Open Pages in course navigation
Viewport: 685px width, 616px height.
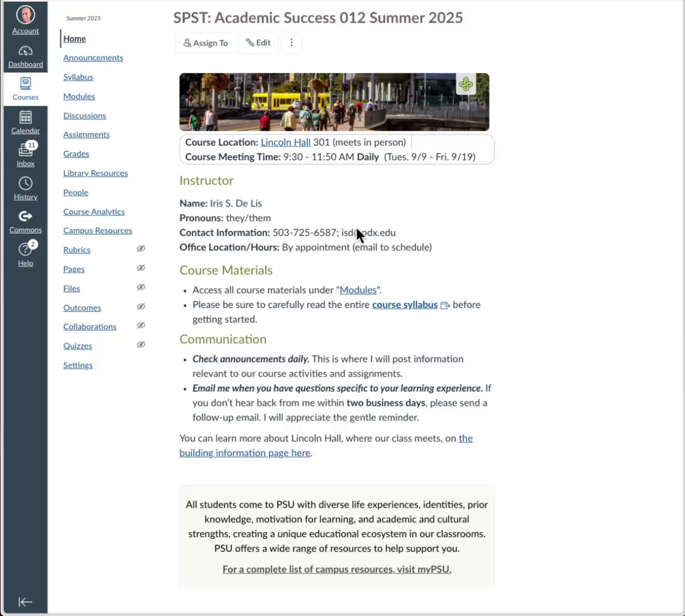click(x=74, y=269)
